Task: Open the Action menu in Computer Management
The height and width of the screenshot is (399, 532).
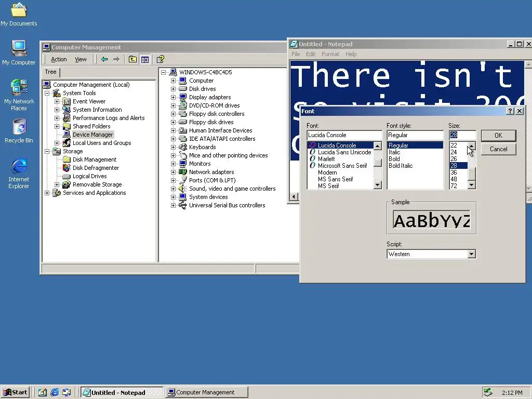Action: [59, 59]
